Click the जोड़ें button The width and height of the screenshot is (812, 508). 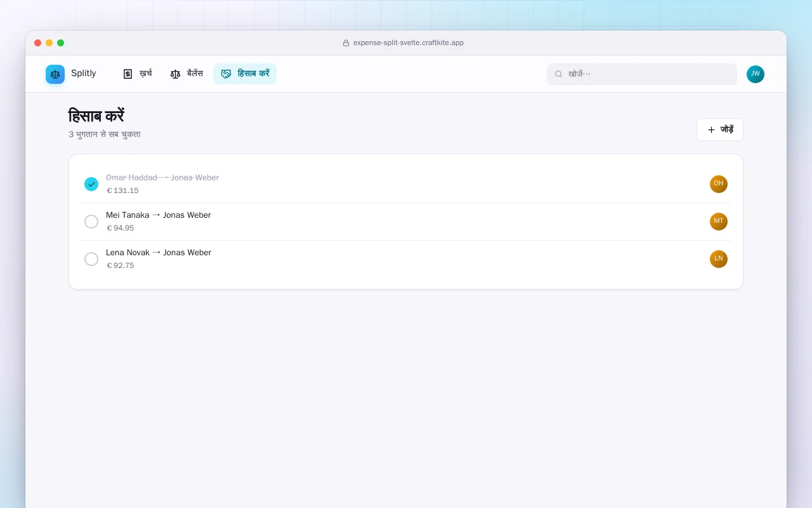click(720, 130)
